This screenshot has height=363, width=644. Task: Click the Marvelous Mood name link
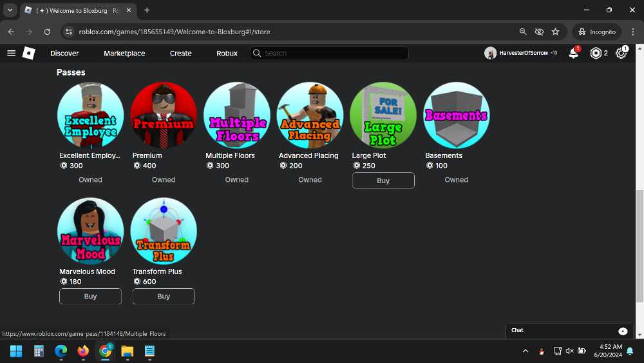coord(87,271)
